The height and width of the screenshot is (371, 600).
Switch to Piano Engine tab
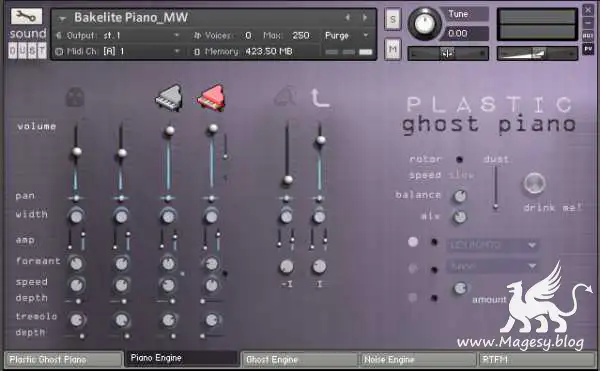(182, 358)
